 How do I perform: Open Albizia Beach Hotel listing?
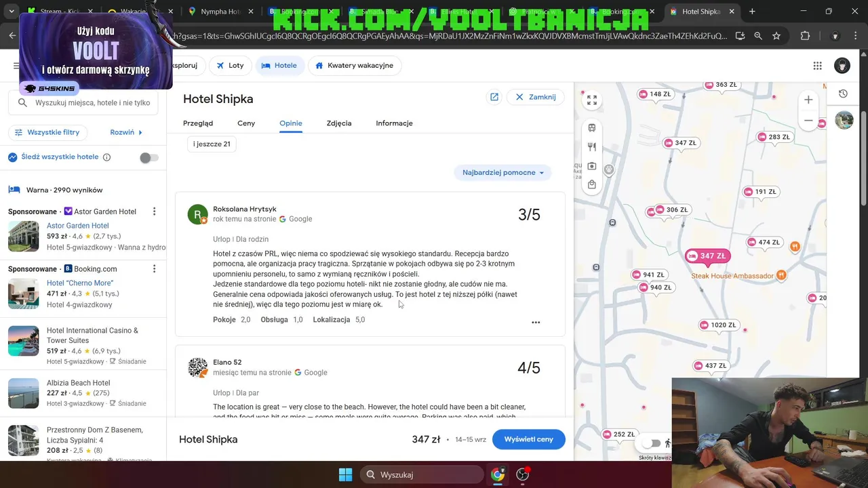pyautogui.click(x=78, y=383)
